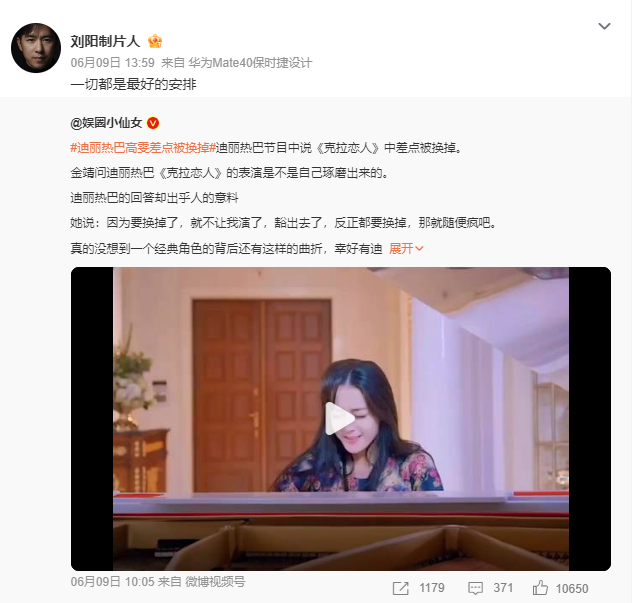Like the post with thumbs-up icon
Image resolution: width=632 pixels, height=603 pixels.
coord(540,588)
